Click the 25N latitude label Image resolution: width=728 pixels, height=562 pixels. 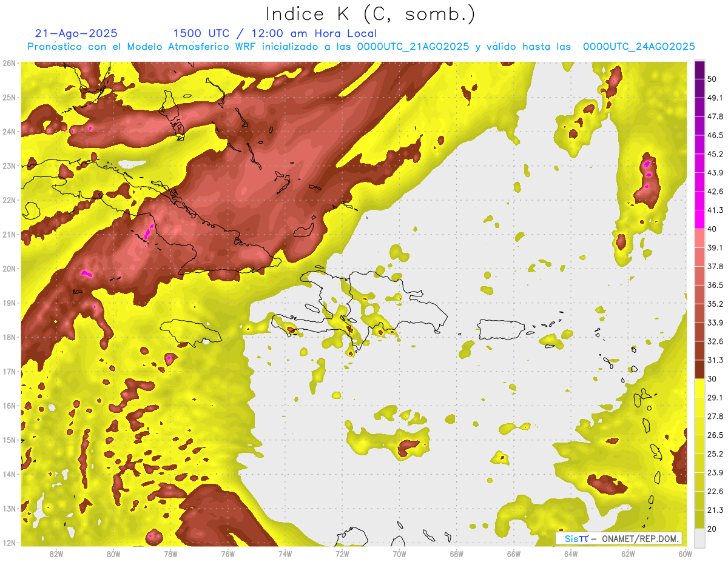(x=9, y=97)
